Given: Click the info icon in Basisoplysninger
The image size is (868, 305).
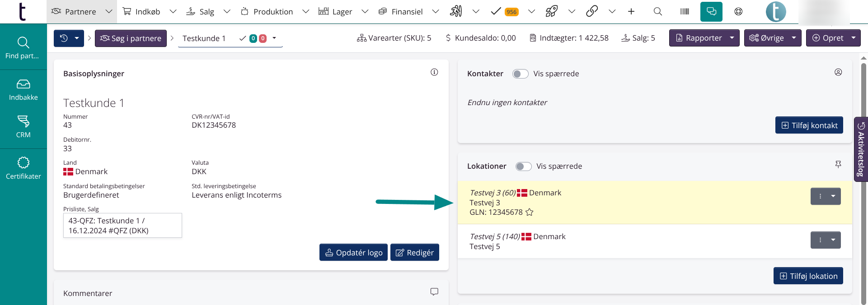Looking at the screenshot, I should tap(434, 72).
